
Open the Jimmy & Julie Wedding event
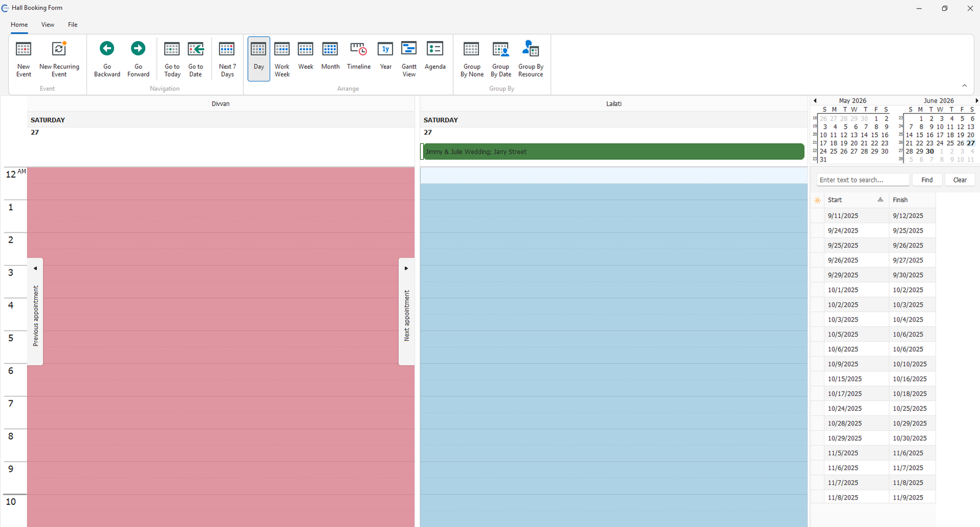[x=614, y=152]
